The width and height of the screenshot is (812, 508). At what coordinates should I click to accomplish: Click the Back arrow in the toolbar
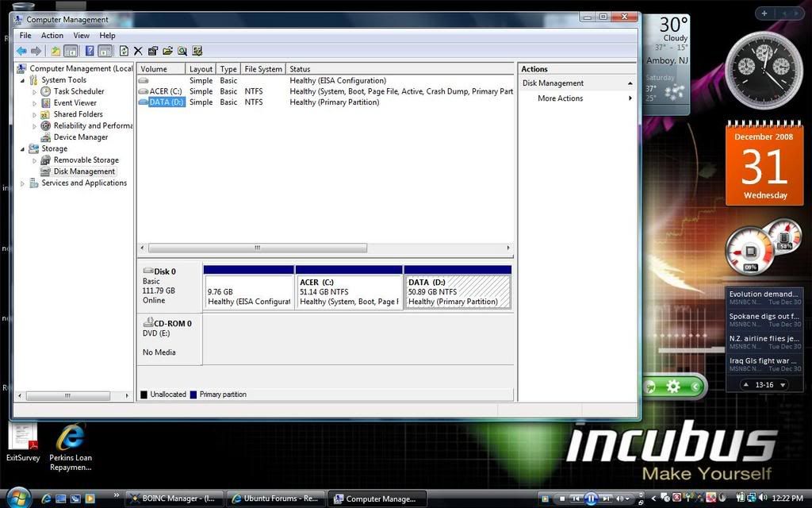point(21,51)
